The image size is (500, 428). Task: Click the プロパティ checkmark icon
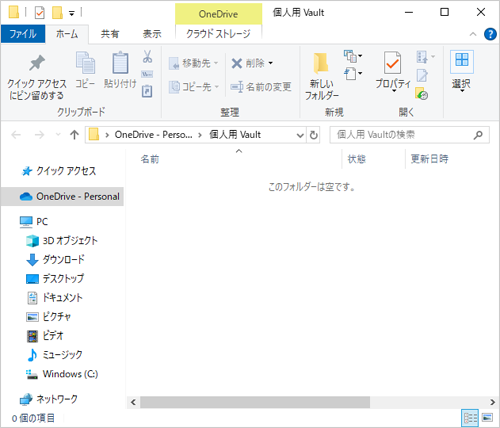click(x=392, y=63)
